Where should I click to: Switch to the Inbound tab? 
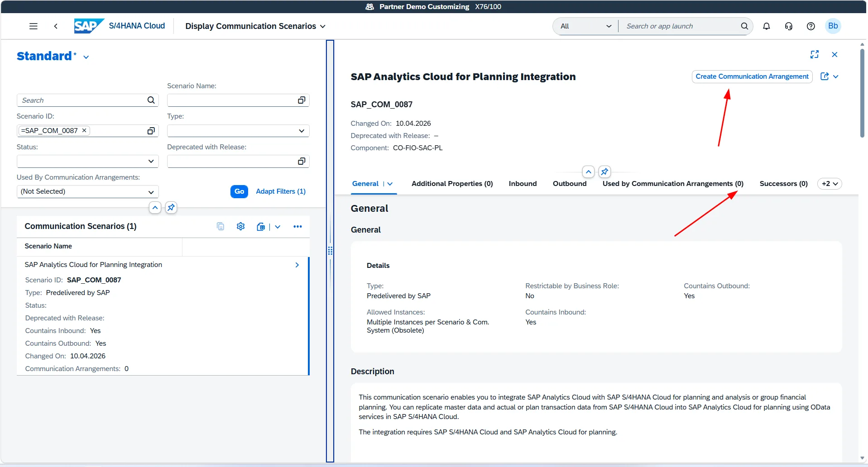pos(523,184)
